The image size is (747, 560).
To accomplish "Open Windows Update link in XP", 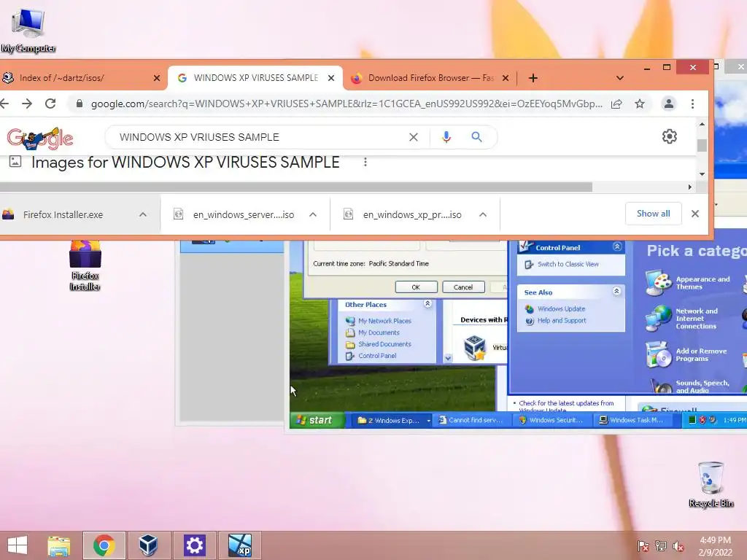I will pos(561,309).
